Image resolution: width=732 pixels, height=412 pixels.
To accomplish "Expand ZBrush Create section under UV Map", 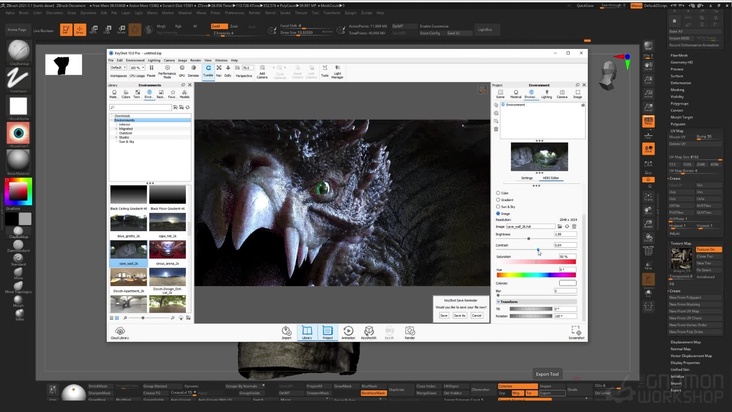I will click(x=675, y=179).
